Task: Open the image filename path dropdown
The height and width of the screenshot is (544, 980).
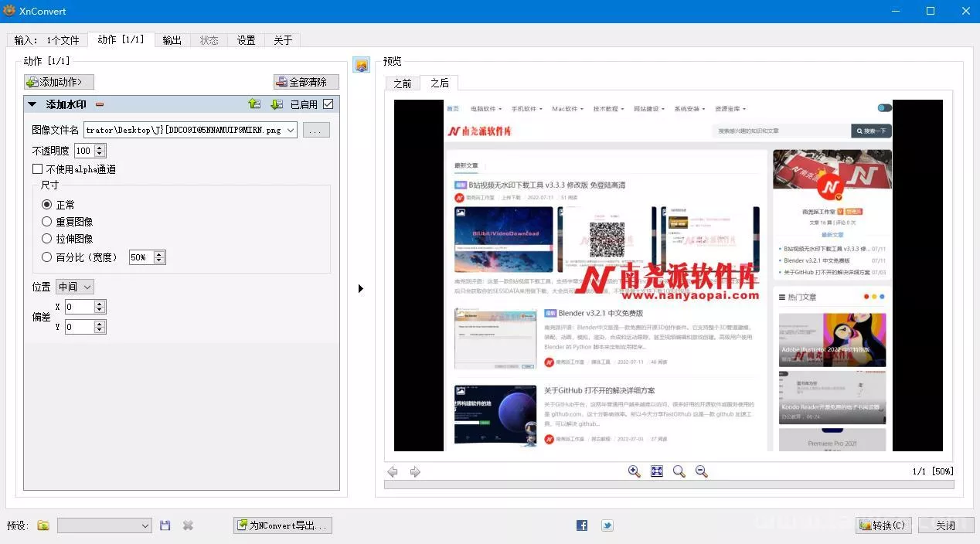Action: 291,131
